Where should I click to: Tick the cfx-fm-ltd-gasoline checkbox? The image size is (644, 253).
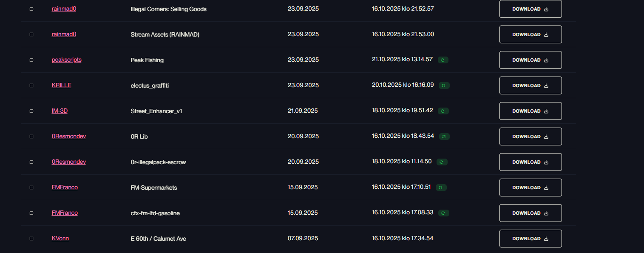tap(31, 213)
